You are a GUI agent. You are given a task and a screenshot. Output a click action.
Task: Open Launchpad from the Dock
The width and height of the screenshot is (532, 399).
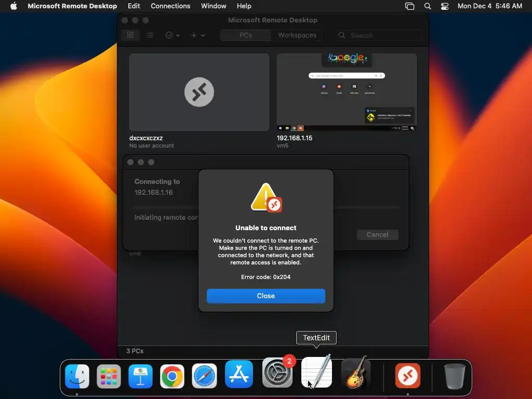tap(109, 376)
